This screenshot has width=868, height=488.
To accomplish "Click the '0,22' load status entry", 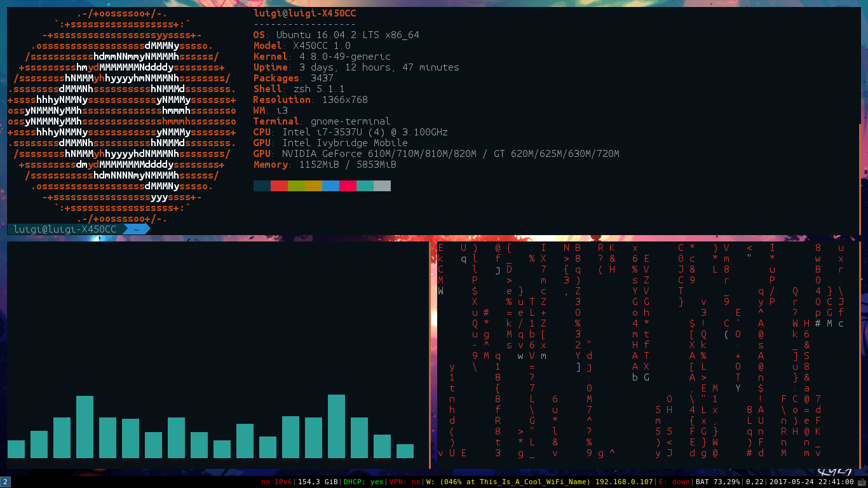I will point(756,482).
